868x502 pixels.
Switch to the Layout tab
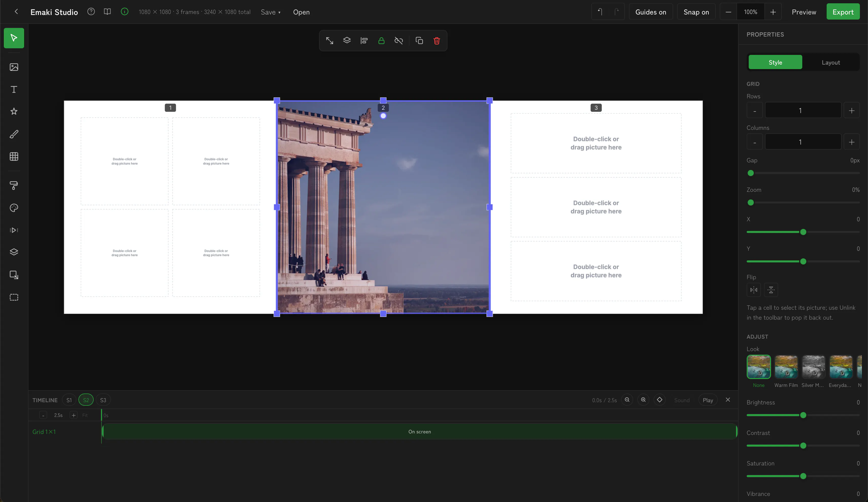click(831, 62)
